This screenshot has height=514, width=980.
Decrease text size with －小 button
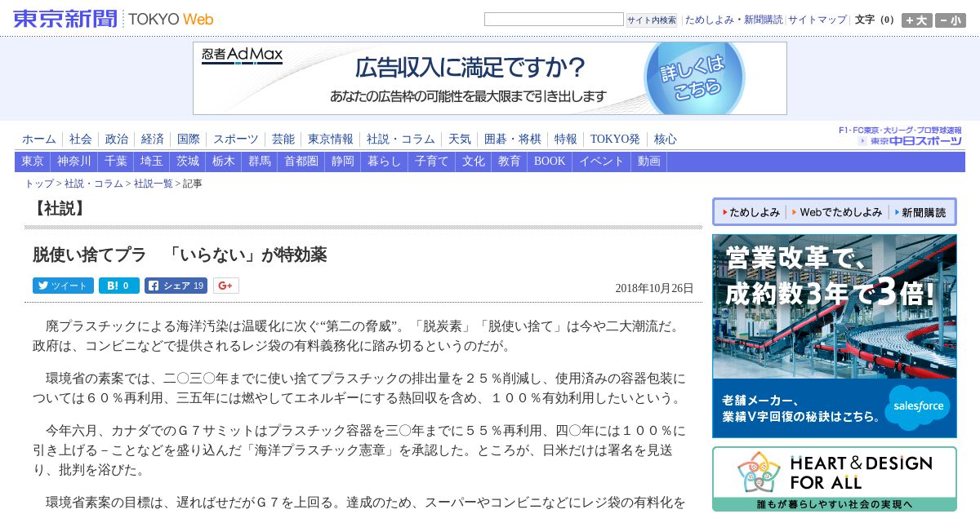pyautogui.click(x=951, y=20)
